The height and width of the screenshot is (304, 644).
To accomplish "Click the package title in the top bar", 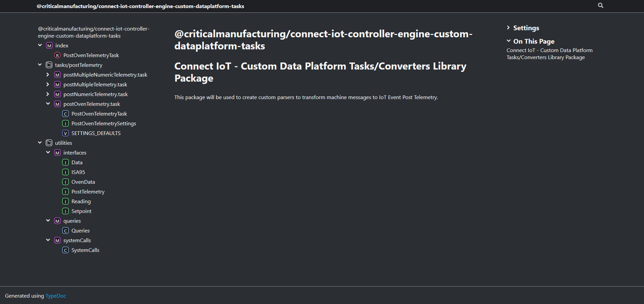I will click(x=140, y=6).
